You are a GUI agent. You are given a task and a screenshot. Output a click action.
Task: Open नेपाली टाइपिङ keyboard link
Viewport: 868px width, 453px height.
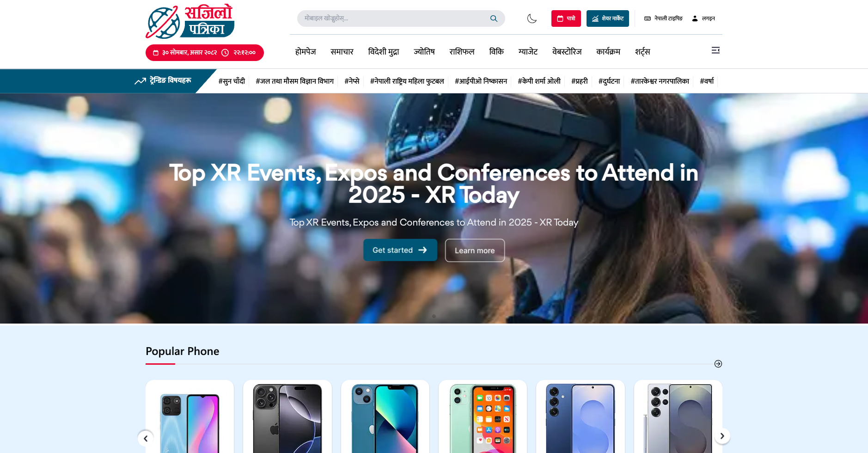(663, 18)
